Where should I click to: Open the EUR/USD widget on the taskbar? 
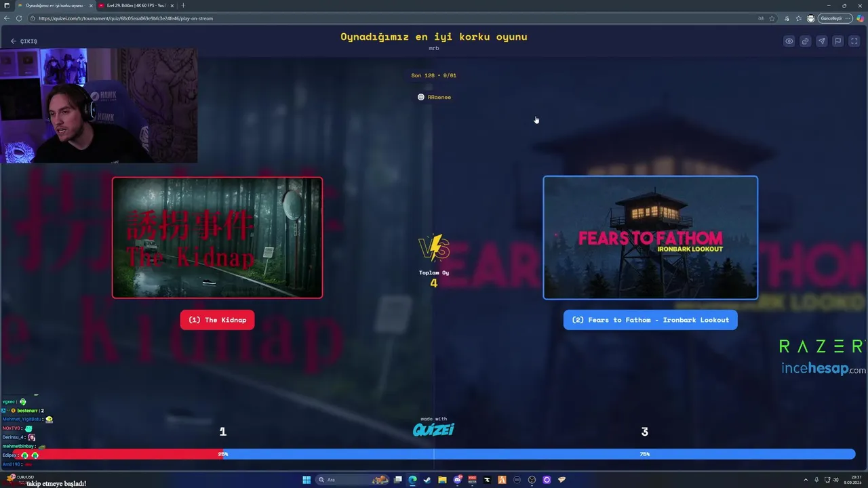(x=19, y=479)
